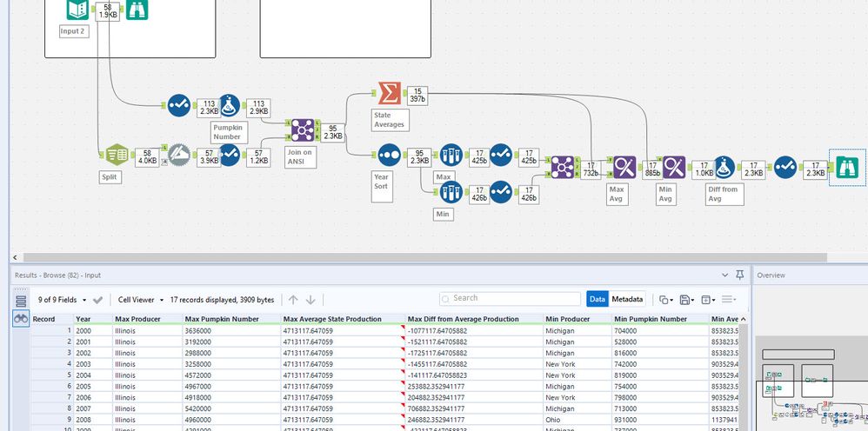Select the Data Cleansing tool after Split
Image resolution: width=868 pixels, height=431 pixels.
pyautogui.click(x=179, y=155)
